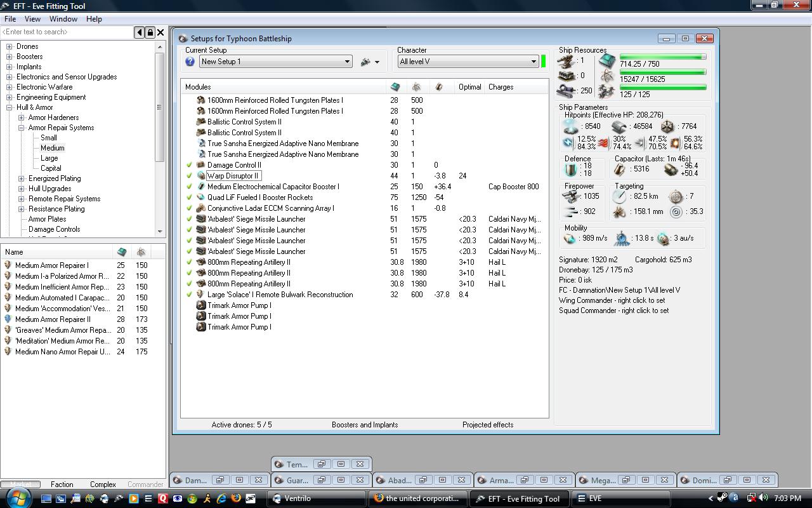
Task: Click the Trimark Armor Pump I rig icon
Action: coord(201,305)
